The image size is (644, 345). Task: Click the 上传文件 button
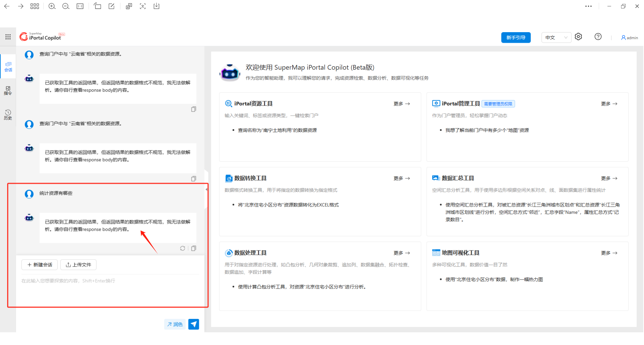pos(78,265)
